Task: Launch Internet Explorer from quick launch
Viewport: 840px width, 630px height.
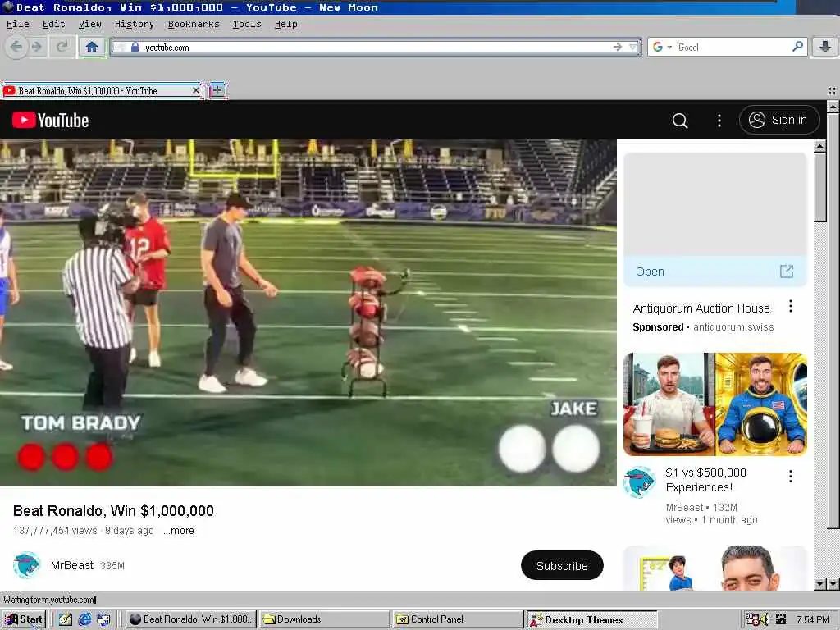Action: tap(84, 619)
